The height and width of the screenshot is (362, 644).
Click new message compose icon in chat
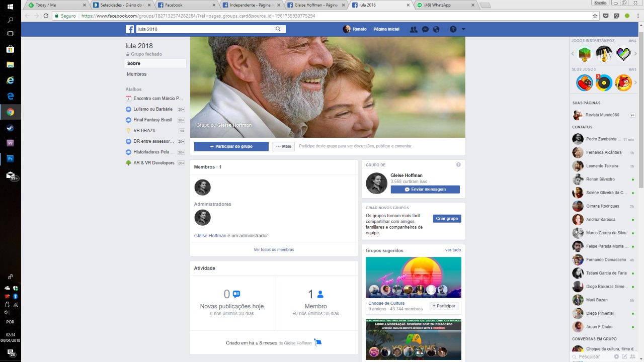(x=625, y=356)
